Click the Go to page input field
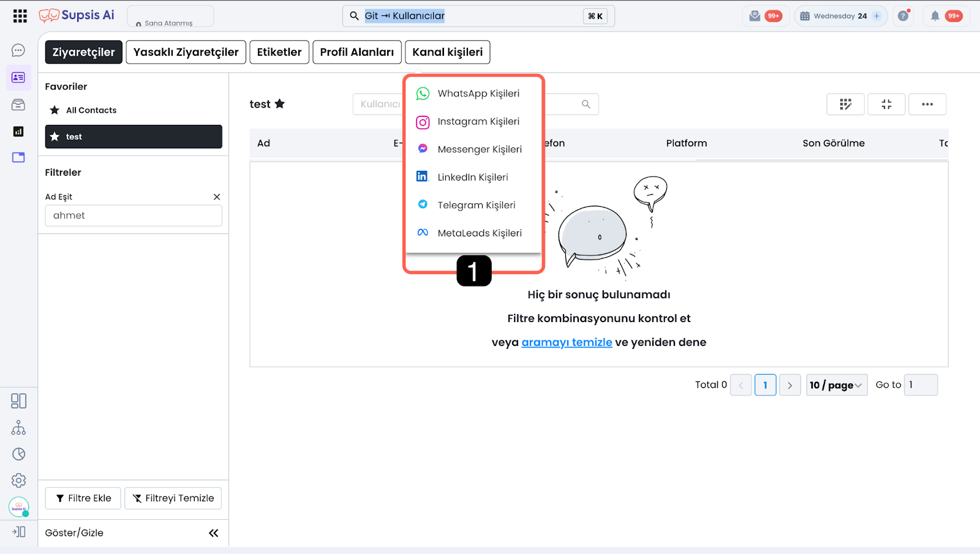 click(x=920, y=385)
